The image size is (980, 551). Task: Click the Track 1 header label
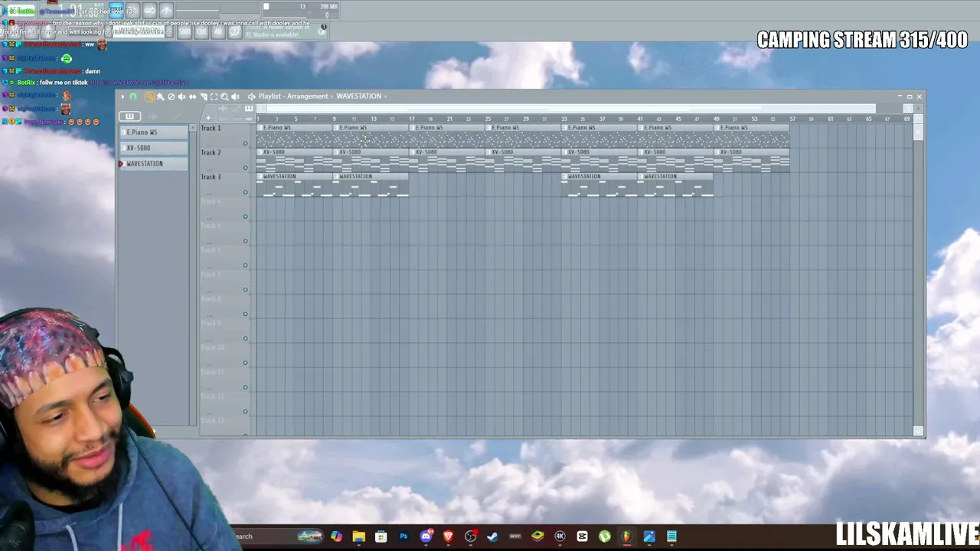coord(211,128)
